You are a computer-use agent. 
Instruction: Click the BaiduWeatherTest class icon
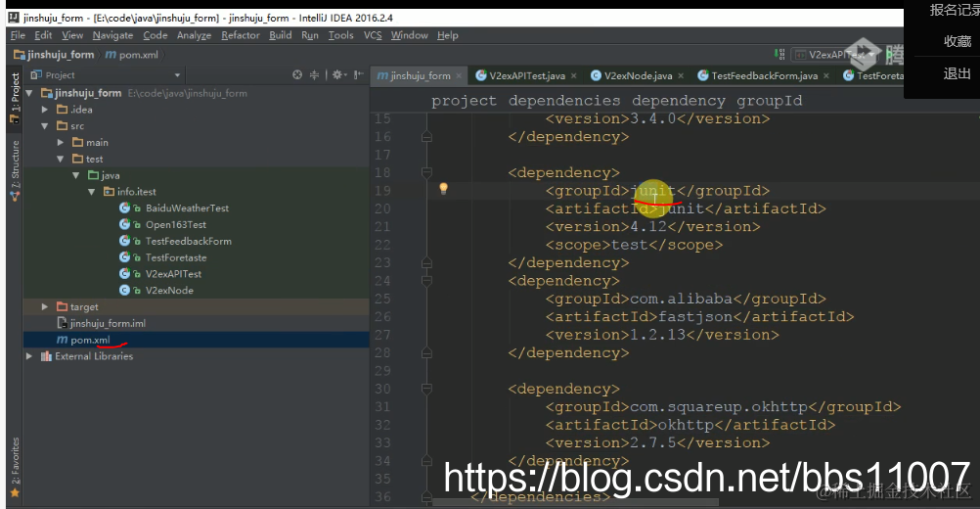[124, 208]
